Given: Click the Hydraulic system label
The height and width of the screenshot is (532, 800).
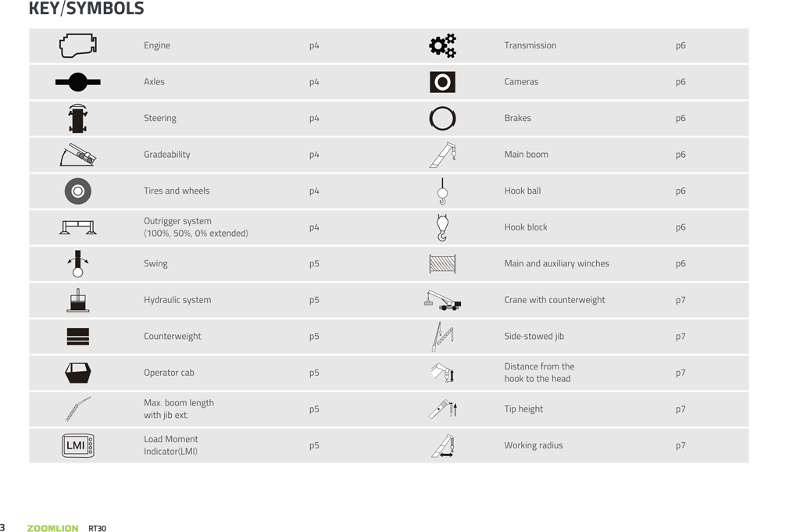Looking at the screenshot, I should (177, 300).
